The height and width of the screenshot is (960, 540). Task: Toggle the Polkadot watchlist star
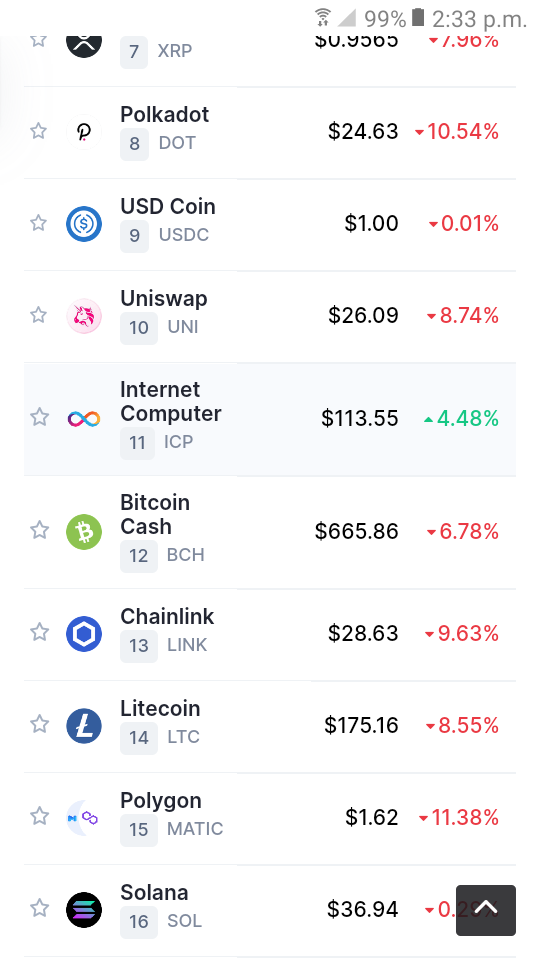coord(39,130)
